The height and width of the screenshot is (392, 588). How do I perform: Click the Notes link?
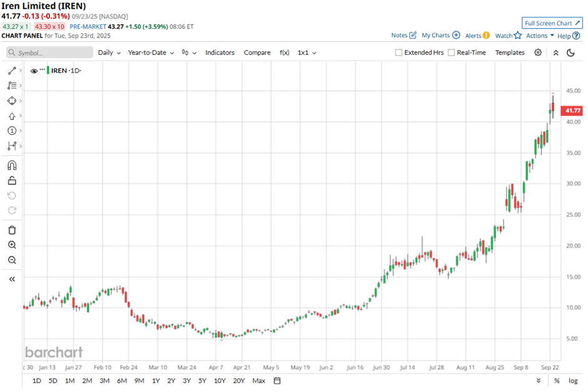[x=399, y=35]
